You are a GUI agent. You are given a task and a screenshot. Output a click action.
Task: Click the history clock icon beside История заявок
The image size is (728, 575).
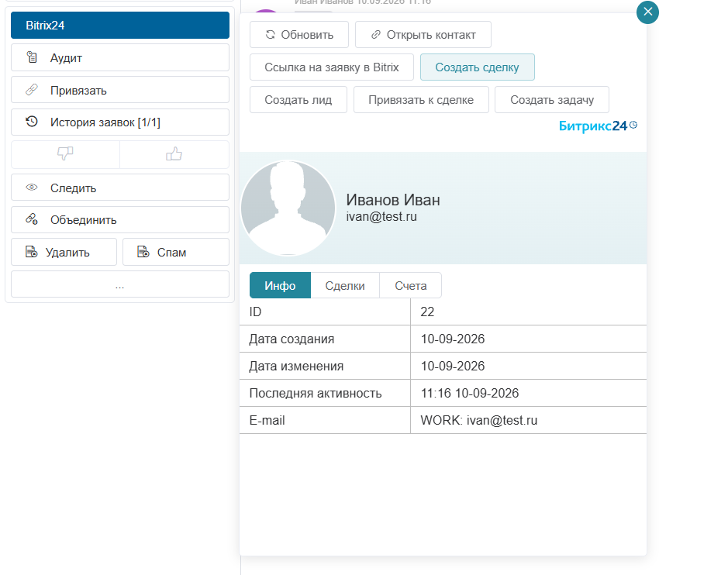[32, 122]
